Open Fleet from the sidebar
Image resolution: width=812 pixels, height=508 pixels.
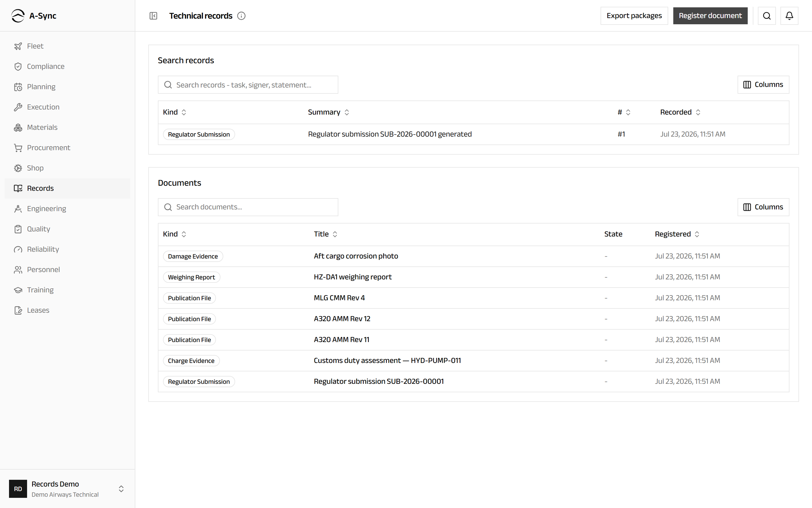coord(67,46)
